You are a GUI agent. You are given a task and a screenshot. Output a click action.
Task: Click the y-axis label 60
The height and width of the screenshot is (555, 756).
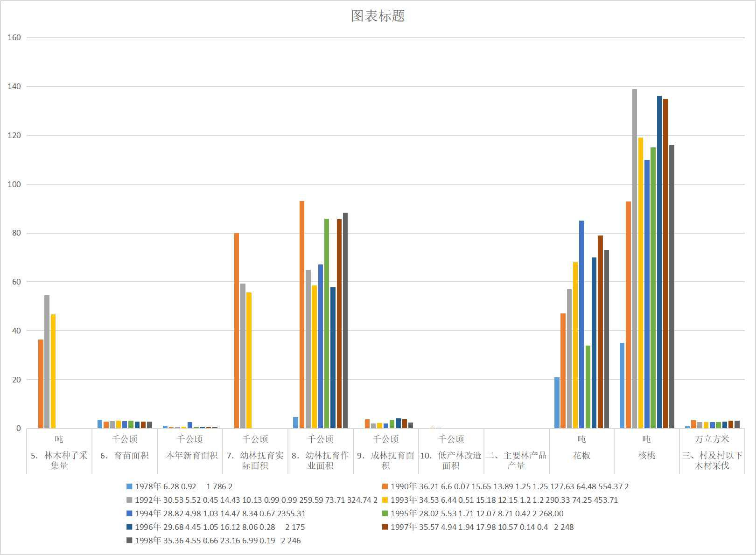point(16,282)
